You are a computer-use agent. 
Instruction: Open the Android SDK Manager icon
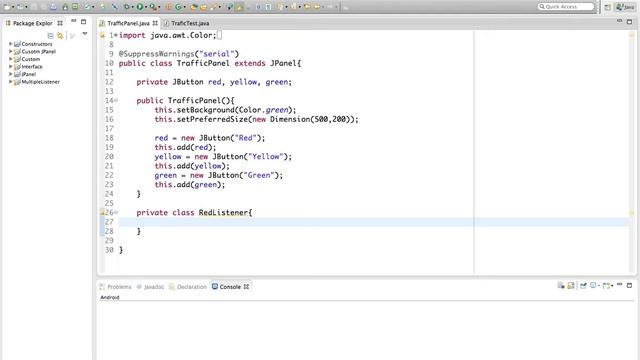point(65,7)
